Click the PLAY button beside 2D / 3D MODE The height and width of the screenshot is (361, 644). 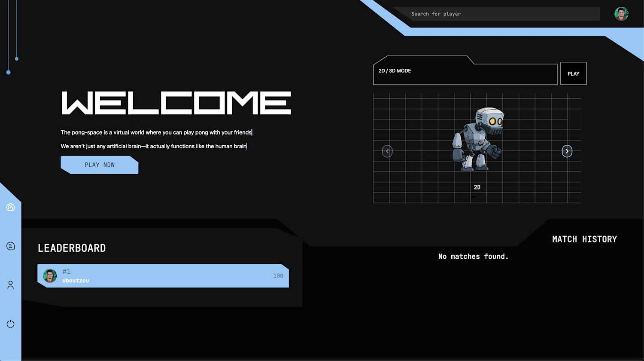point(574,73)
